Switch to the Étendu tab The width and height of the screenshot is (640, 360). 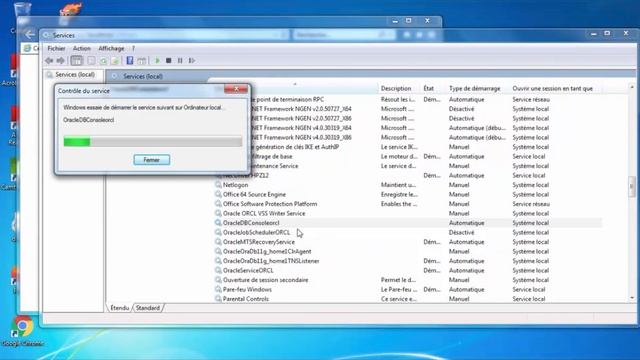tap(120, 308)
